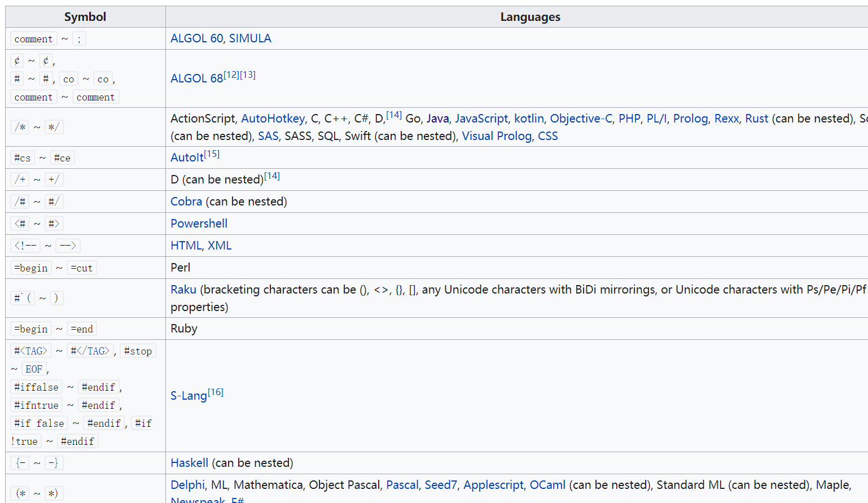Image resolution: width=868 pixels, height=503 pixels.
Task: Open the Rexx link
Action: (x=727, y=119)
